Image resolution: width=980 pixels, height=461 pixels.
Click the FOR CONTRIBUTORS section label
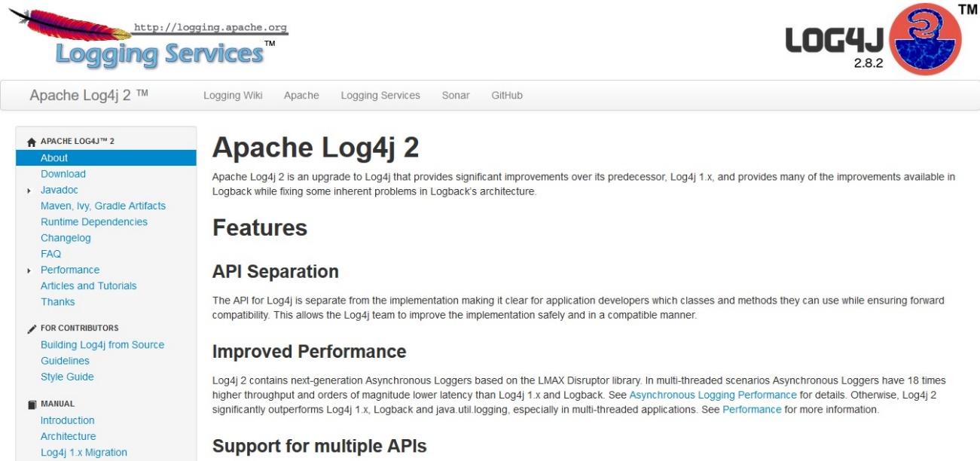(x=79, y=328)
